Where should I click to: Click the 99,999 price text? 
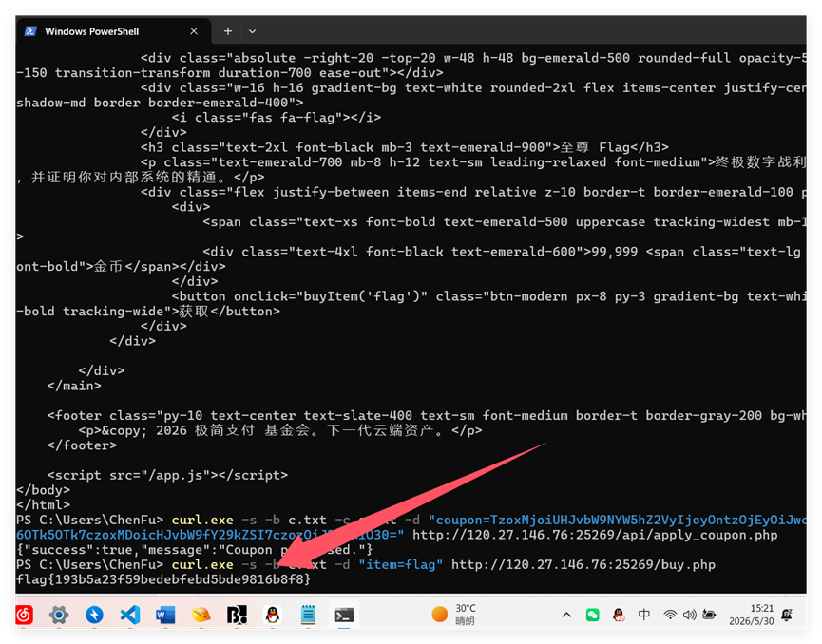(x=614, y=252)
